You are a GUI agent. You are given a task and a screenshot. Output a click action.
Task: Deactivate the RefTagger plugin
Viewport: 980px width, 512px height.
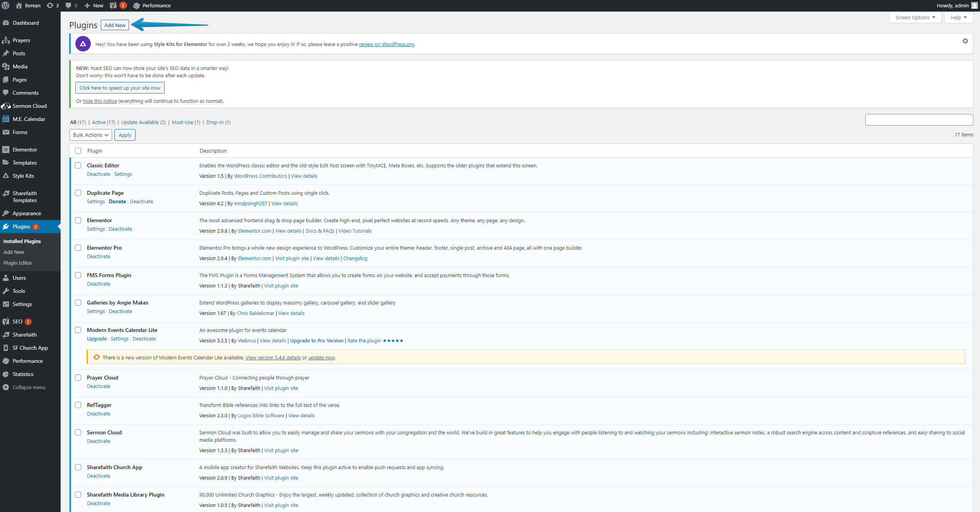(99, 413)
